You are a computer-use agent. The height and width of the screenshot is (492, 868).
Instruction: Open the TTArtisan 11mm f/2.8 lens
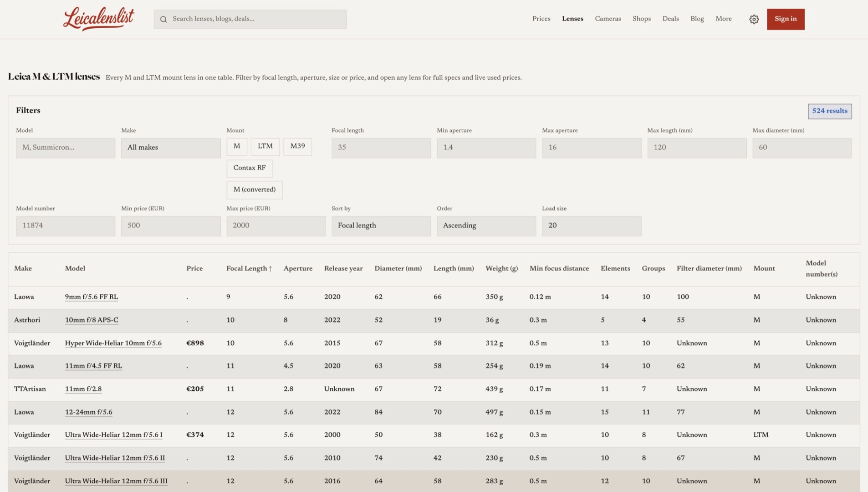pos(83,389)
